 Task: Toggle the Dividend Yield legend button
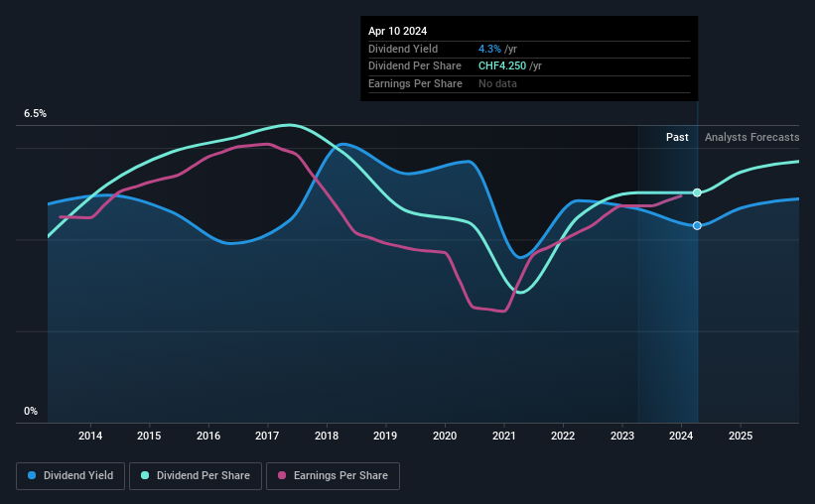click(x=70, y=476)
